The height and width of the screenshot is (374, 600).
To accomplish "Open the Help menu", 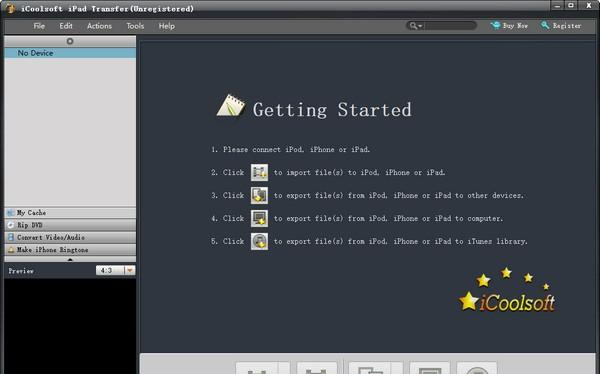I will tap(166, 26).
